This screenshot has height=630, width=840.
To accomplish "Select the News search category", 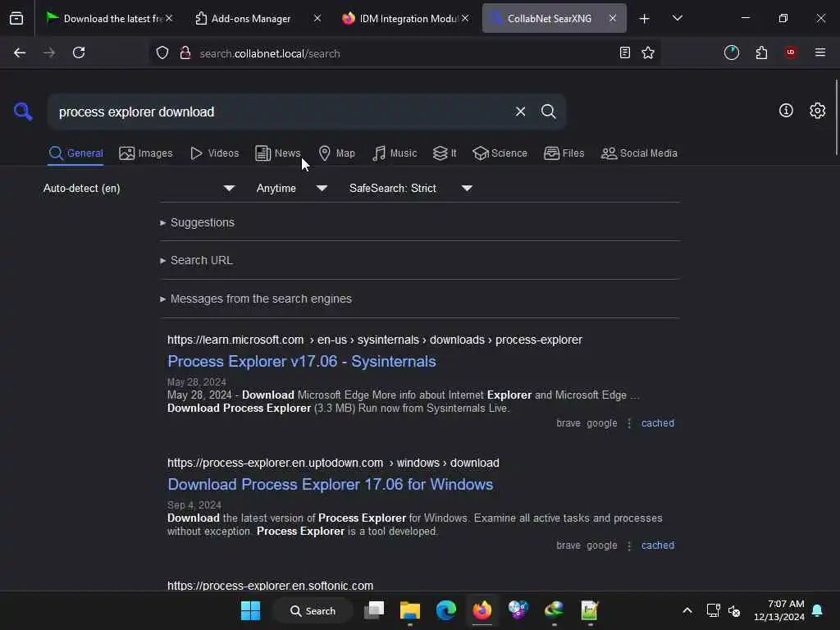I will click(x=277, y=153).
